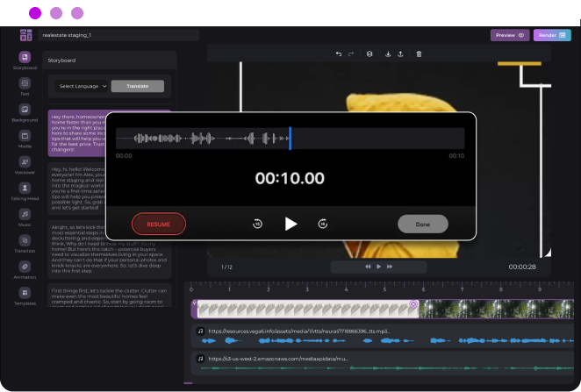This screenshot has height=392, width=581.
Task: Click the Preview button with eye icon
Action: click(509, 35)
